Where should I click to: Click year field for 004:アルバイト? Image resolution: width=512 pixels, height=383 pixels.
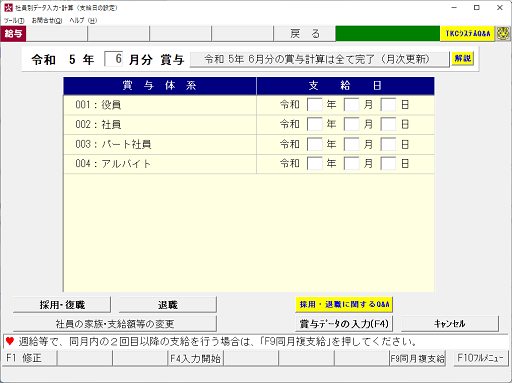point(315,163)
